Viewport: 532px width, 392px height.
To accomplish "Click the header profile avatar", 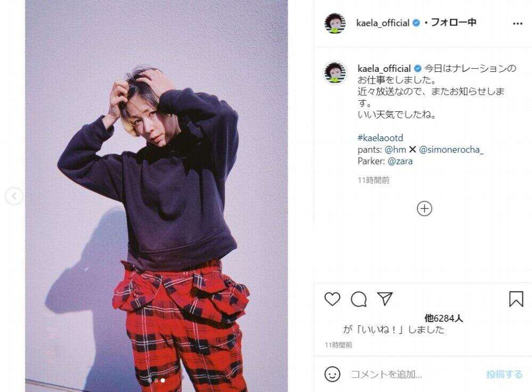I will click(x=335, y=23).
